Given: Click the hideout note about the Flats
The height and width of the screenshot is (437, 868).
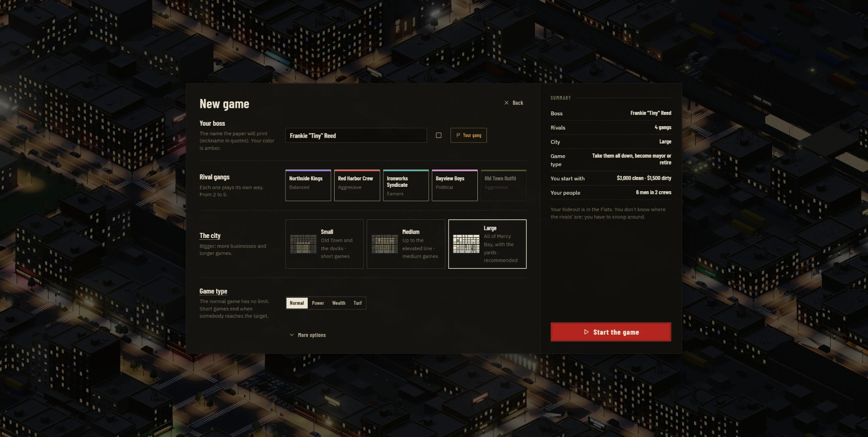Looking at the screenshot, I should (608, 213).
